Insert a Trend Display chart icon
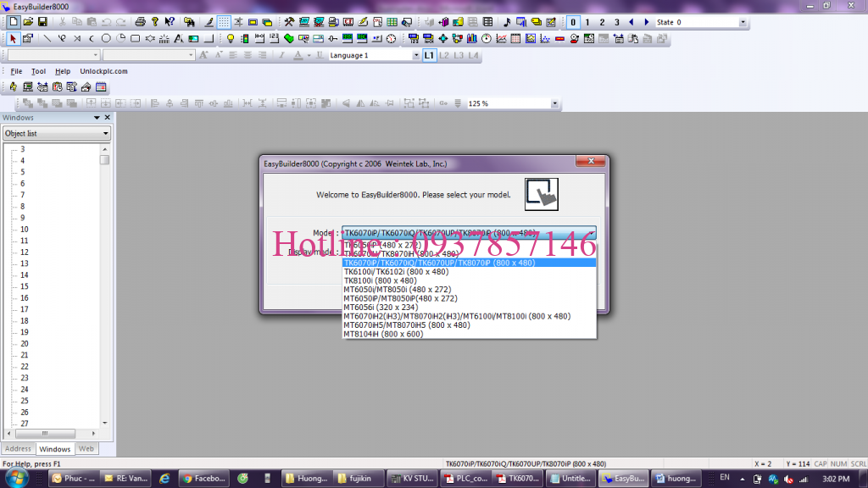868x488 pixels. [x=501, y=39]
